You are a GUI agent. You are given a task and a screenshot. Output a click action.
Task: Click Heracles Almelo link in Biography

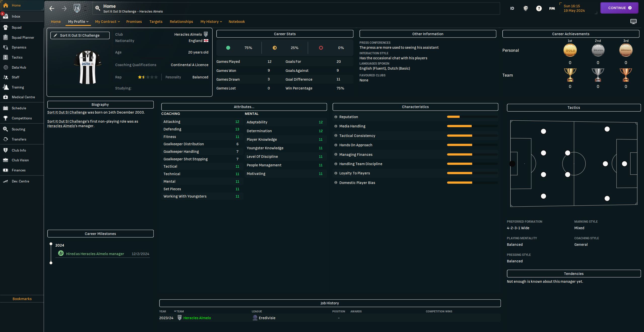[61, 126]
